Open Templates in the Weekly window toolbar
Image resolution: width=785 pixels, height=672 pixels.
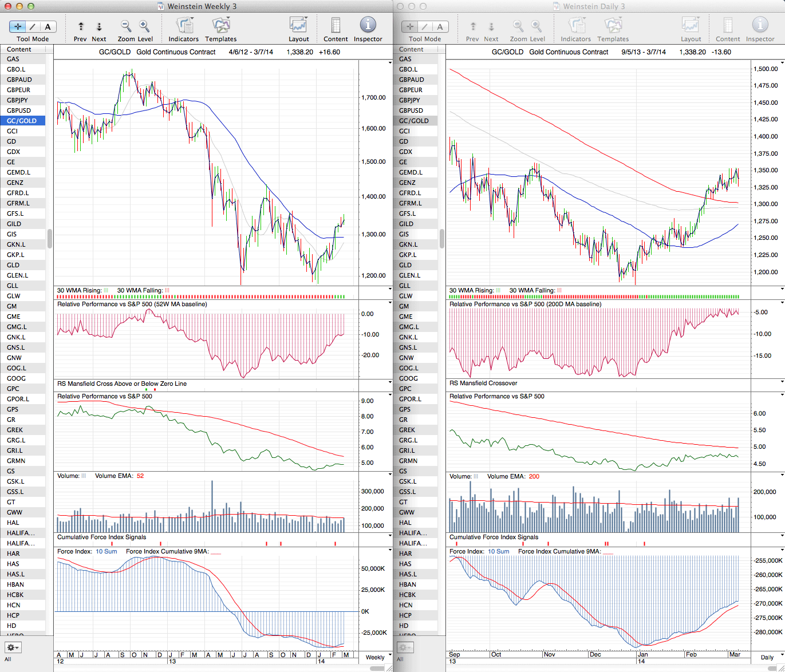coord(220,26)
